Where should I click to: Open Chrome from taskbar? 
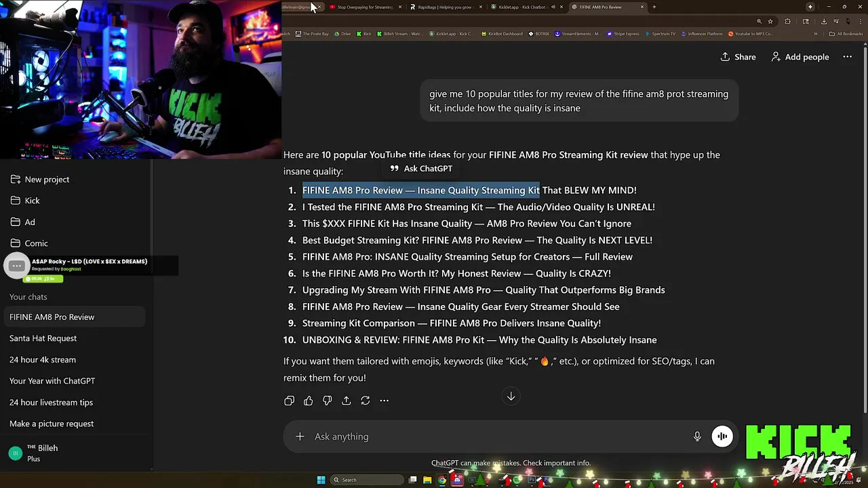tap(442, 480)
